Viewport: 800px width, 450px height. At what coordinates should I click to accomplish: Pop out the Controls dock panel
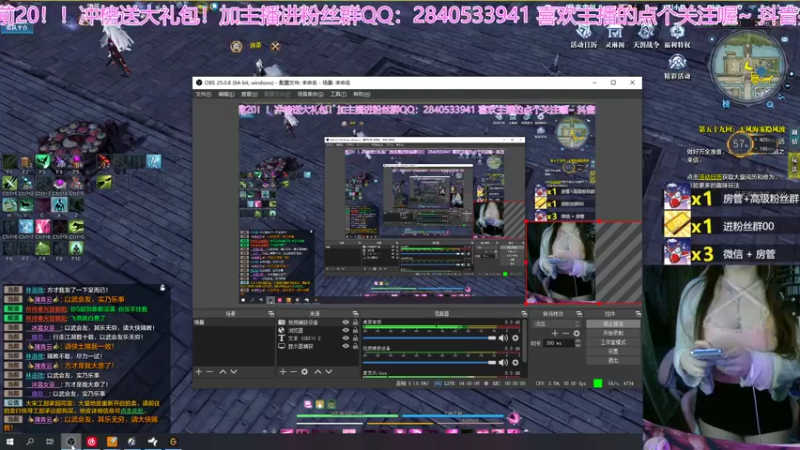point(638,314)
